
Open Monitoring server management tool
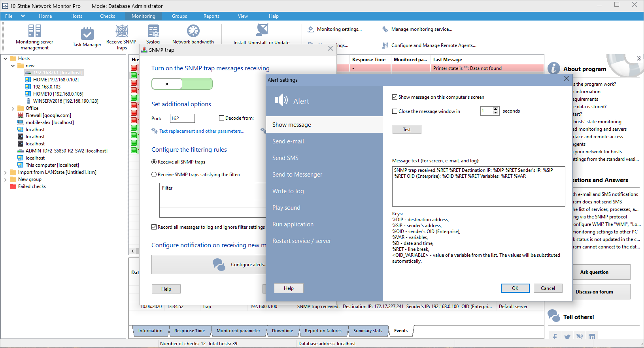[x=34, y=37]
